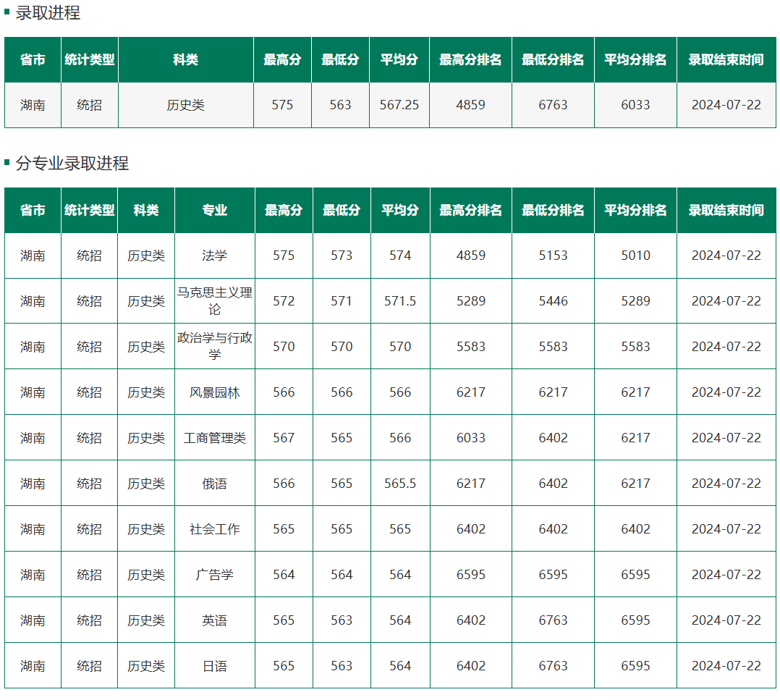
Task: Click 历史类 in the summary table row
Action: click(x=185, y=105)
